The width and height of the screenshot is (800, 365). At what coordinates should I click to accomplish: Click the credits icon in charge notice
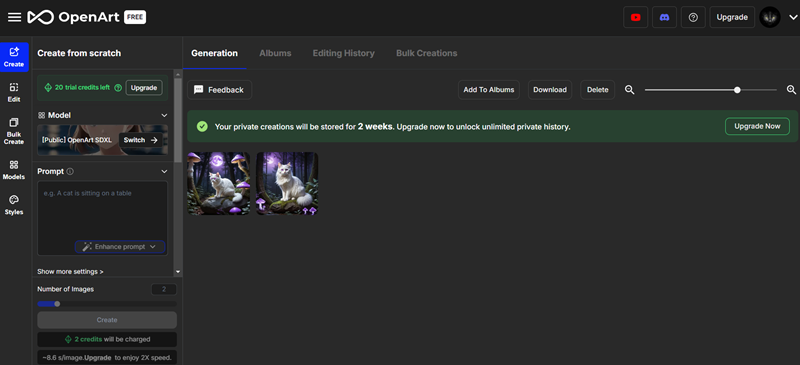[68, 339]
